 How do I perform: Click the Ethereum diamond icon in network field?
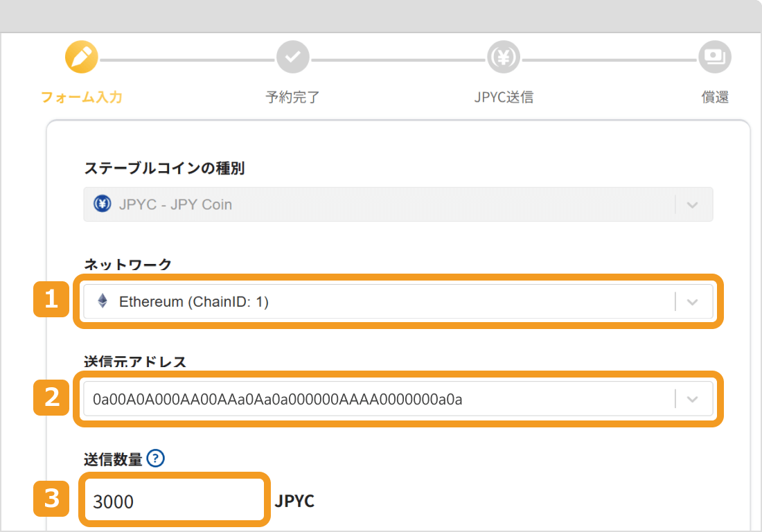point(103,301)
